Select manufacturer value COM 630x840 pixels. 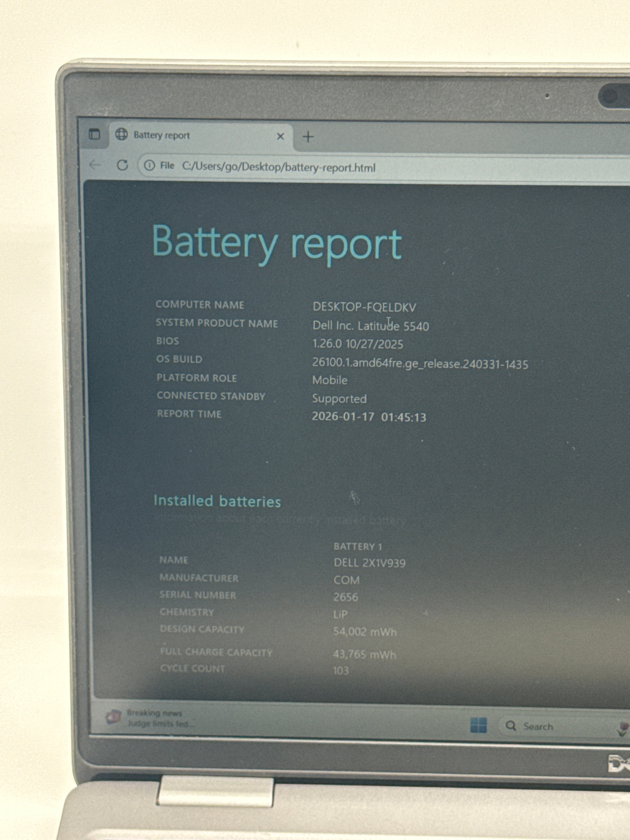coord(346,580)
